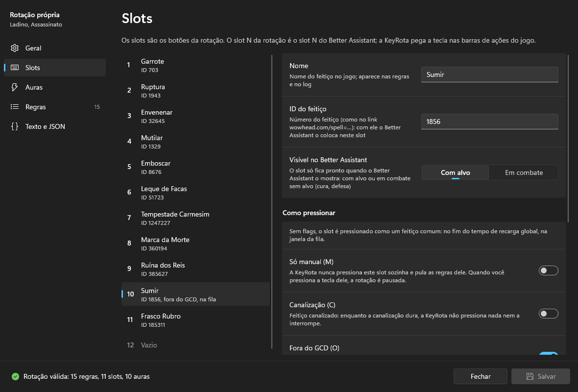This screenshot has width=578, height=392.
Task: Select slot 4 Mutilar
Action: point(196,142)
